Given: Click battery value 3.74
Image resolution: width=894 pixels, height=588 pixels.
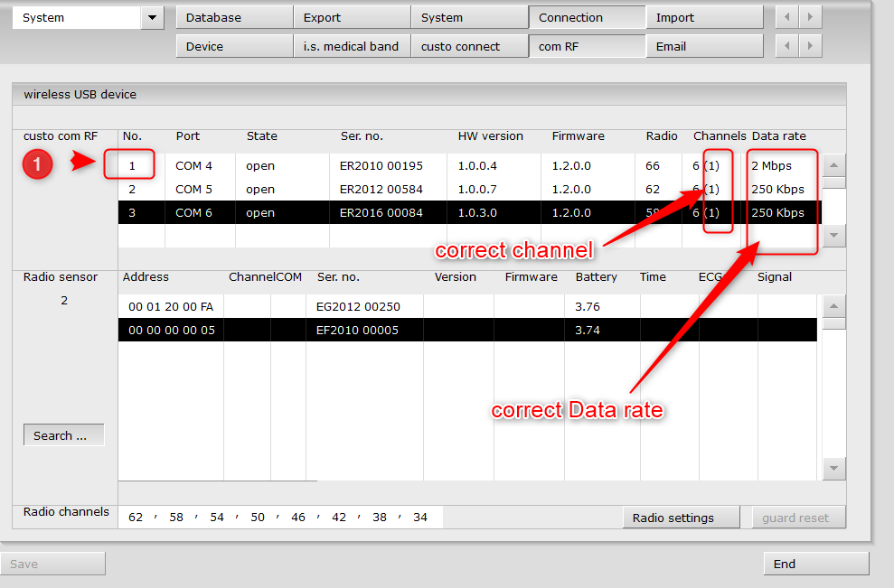Looking at the screenshot, I should click(x=588, y=330).
